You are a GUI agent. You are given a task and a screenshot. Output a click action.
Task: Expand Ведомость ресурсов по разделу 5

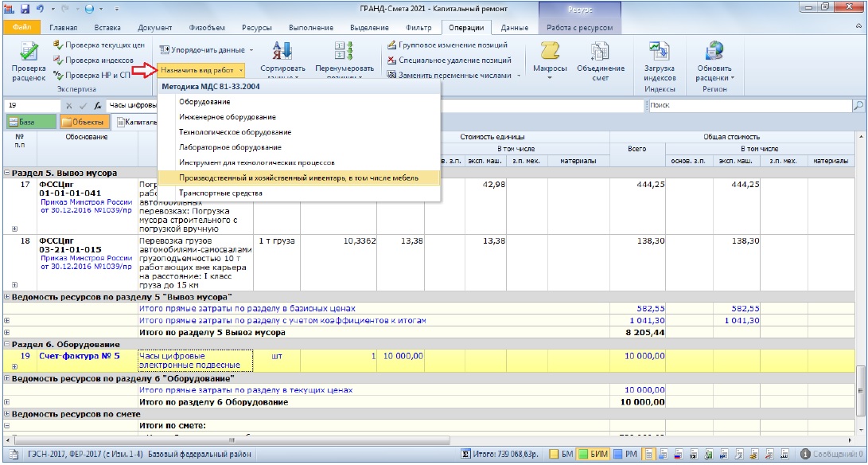click(x=7, y=296)
